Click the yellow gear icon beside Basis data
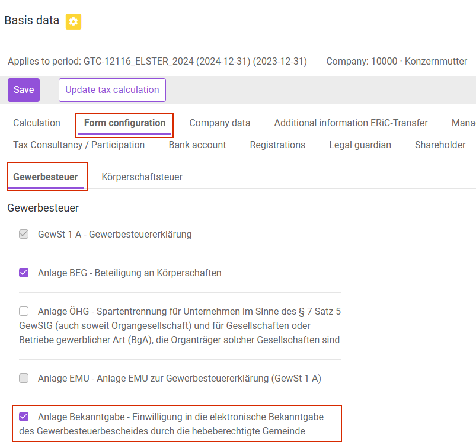Screen dimensions: 476x448 (x=74, y=21)
